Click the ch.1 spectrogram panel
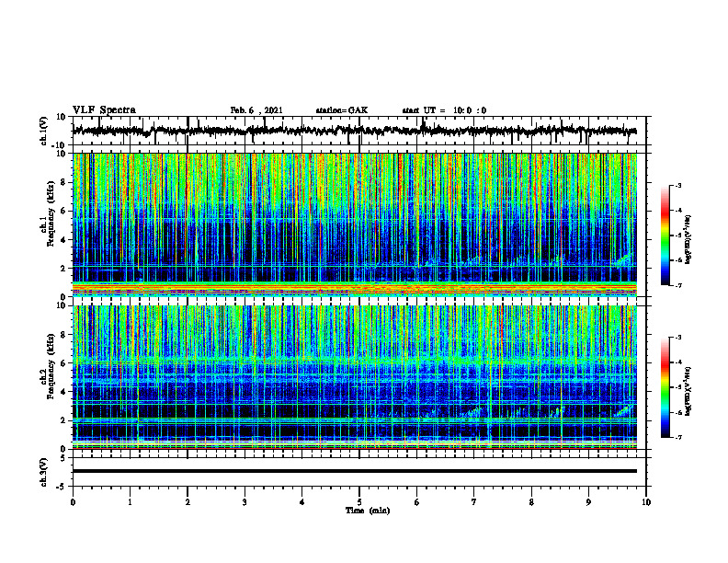The image size is (728, 563). coord(355,224)
